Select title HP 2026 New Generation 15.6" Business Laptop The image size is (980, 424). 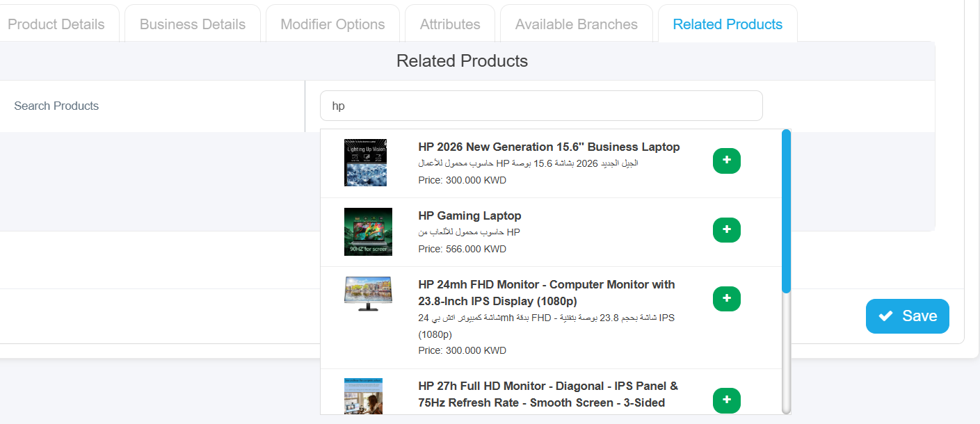pos(549,147)
